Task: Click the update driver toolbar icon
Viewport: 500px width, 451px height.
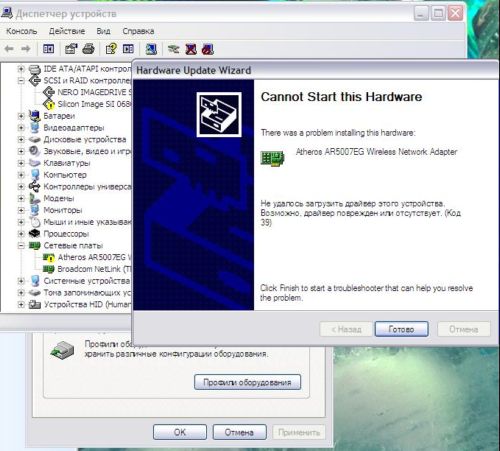Action: click(174, 49)
